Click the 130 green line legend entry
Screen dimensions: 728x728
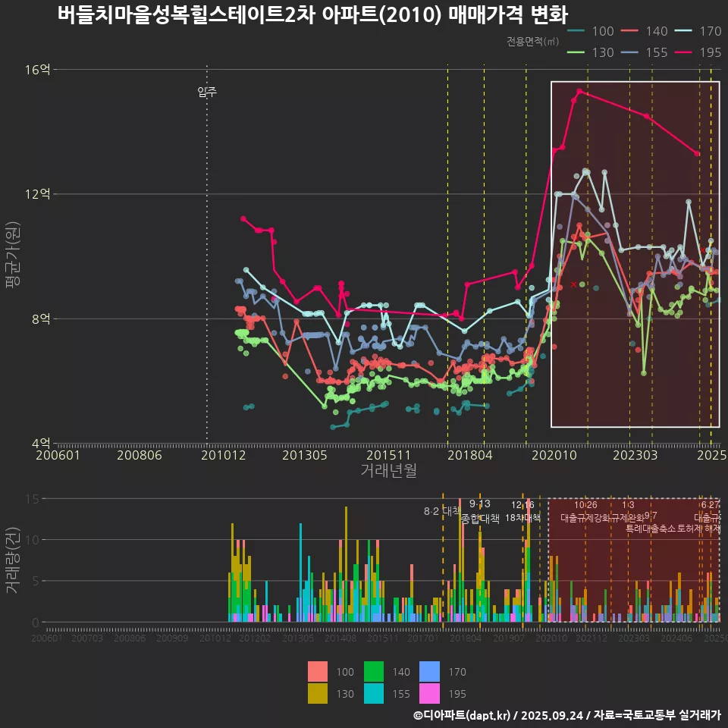(591, 52)
